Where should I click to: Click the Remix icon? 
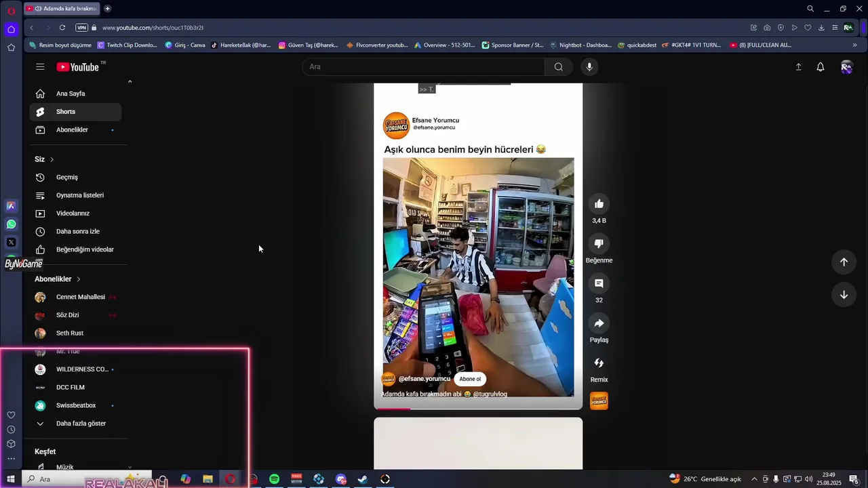point(599,363)
